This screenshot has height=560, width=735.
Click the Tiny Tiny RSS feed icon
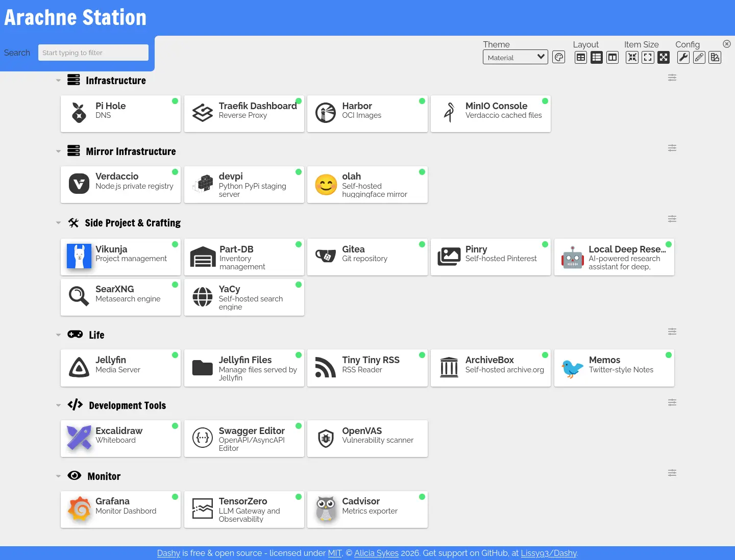coord(326,367)
